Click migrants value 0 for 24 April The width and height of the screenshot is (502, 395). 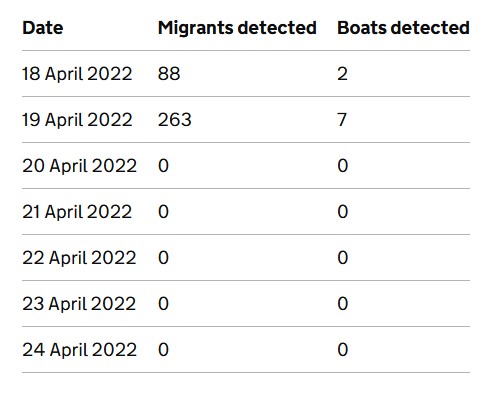[163, 350]
